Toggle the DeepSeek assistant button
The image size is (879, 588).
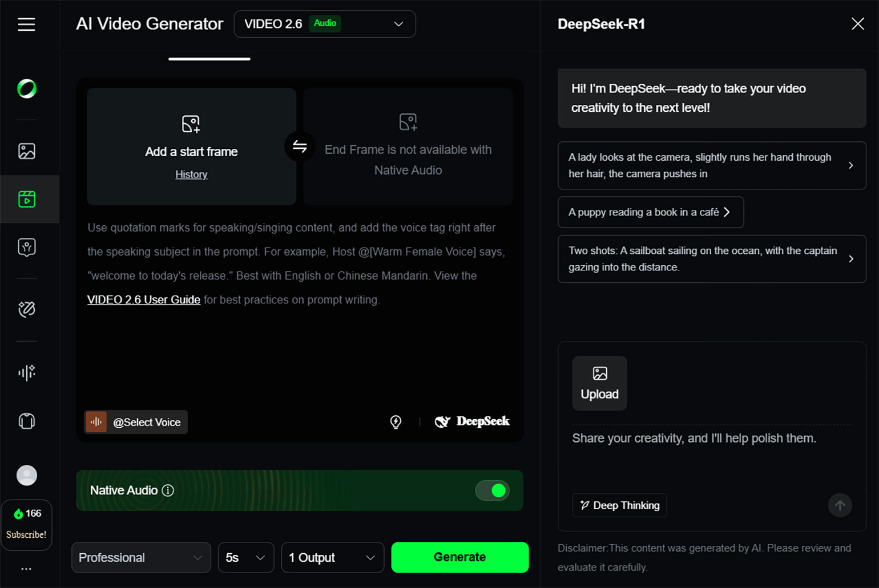(473, 421)
